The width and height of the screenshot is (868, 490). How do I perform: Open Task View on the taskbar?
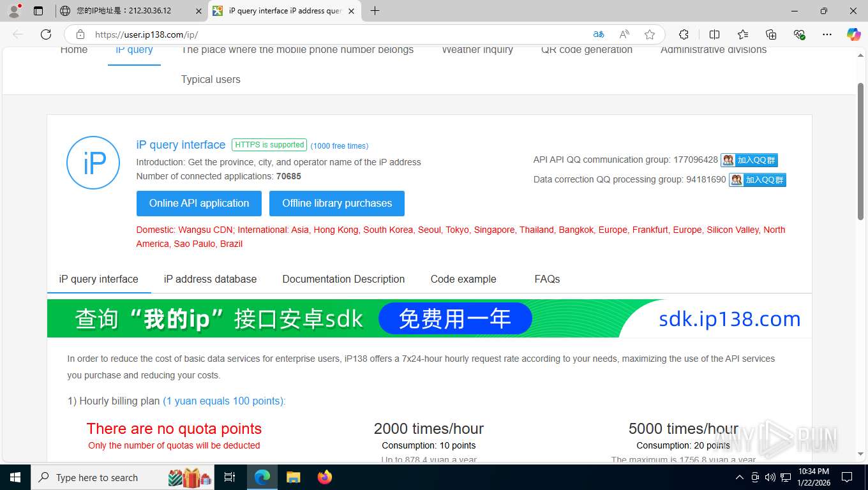pyautogui.click(x=230, y=477)
